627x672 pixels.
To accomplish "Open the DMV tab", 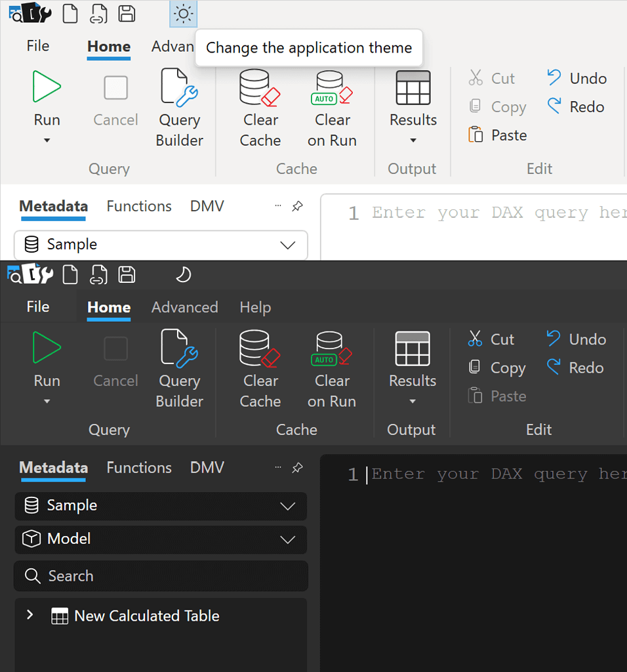I will [207, 205].
